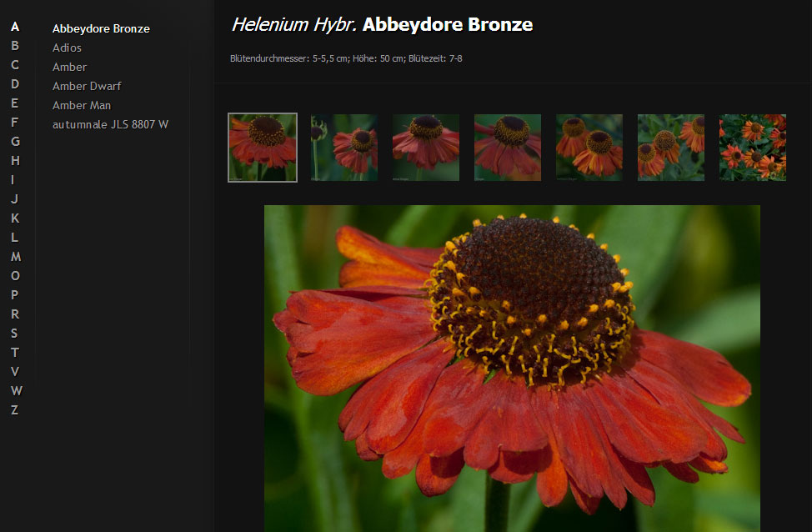Image resolution: width=812 pixels, height=532 pixels.
Task: Click the 'Blütendurchmesser: 5-5,5 cm' details line
Action: pyautogui.click(x=346, y=58)
